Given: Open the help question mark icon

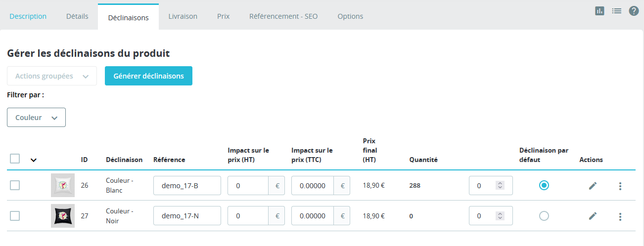Looking at the screenshot, I should (x=634, y=10).
